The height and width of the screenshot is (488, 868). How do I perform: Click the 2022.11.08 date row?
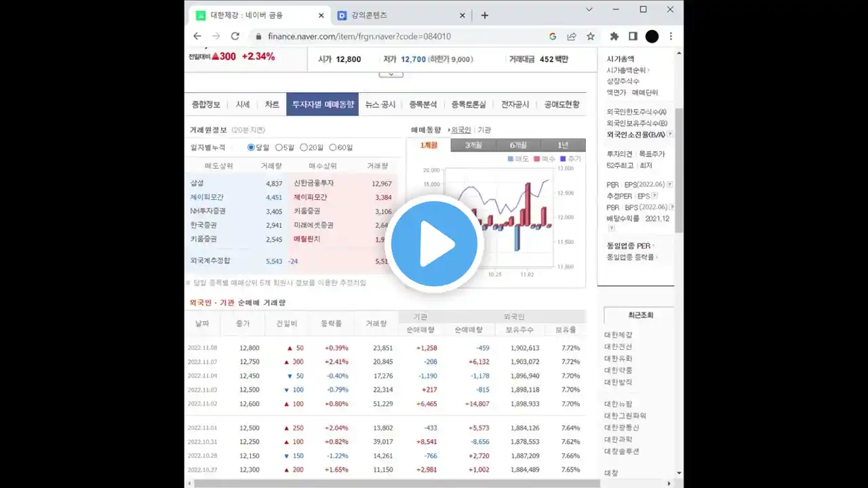click(385, 348)
